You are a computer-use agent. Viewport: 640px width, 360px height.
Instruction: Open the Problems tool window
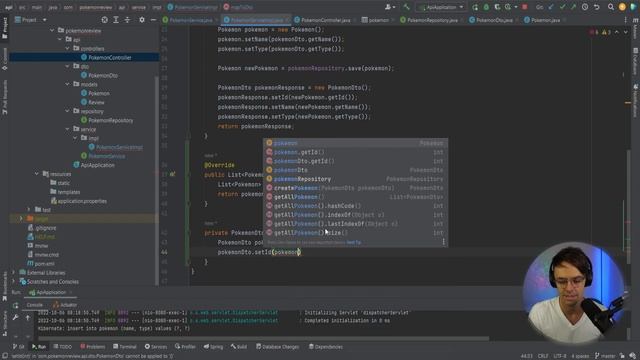pos(93,347)
